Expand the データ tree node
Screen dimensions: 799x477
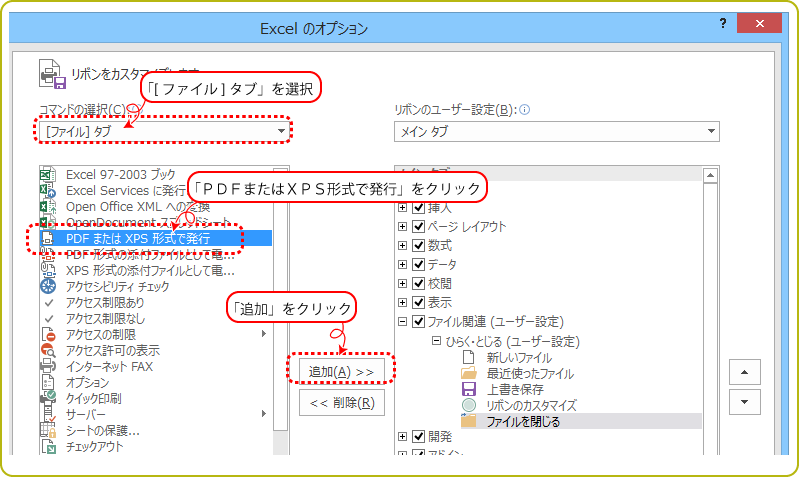pyautogui.click(x=403, y=264)
